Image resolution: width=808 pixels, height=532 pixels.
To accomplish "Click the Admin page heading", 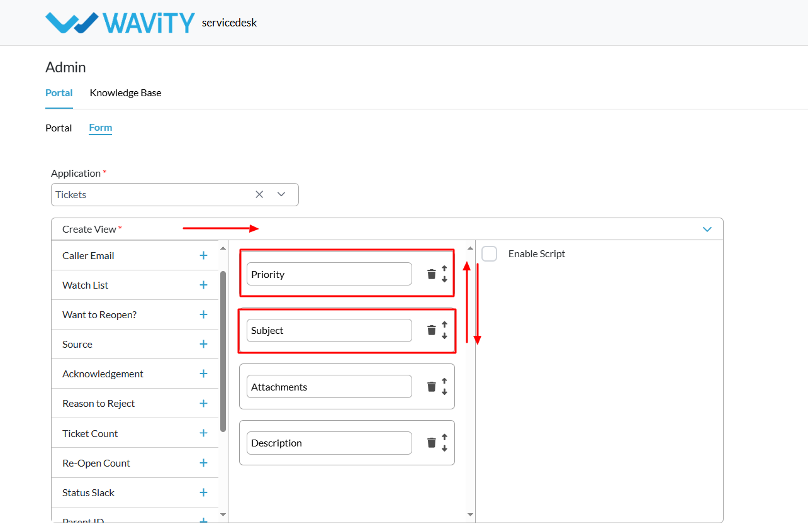I will pyautogui.click(x=65, y=67).
